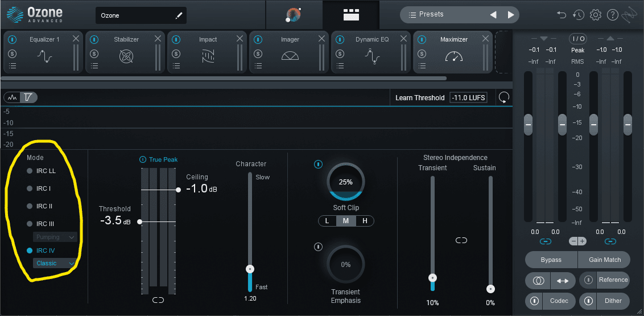Screen dimensions: 644x316
Task: Click the Sustain stereo independence slider handle
Action: tap(490, 289)
